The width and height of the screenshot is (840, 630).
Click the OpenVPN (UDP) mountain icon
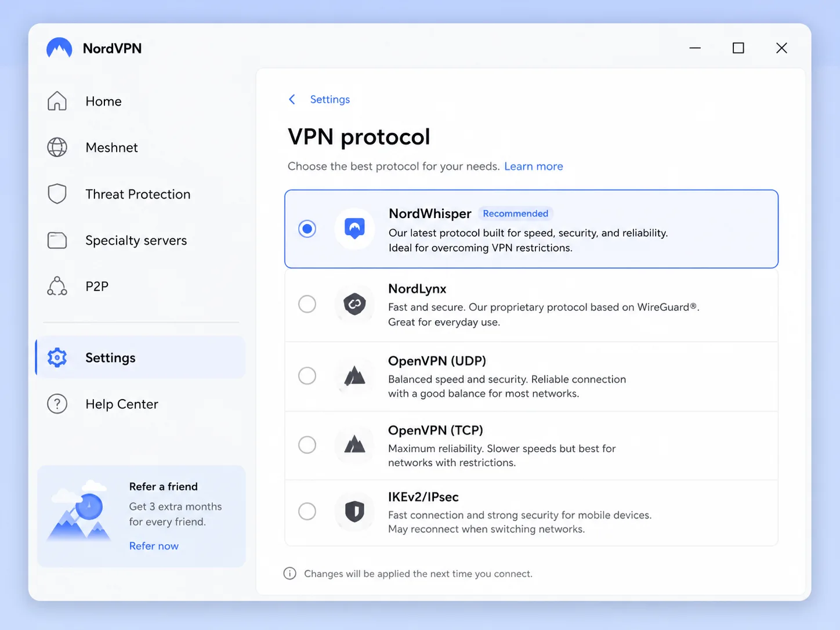point(354,376)
